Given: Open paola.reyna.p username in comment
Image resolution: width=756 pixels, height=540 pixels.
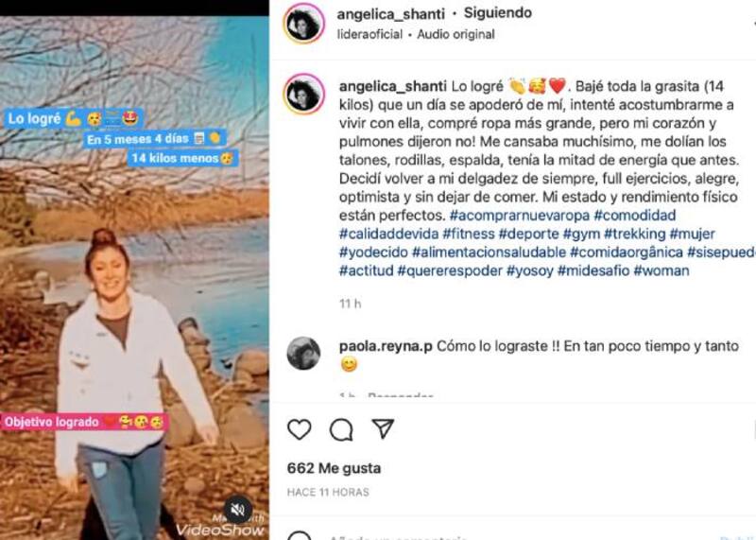Looking at the screenshot, I should pos(386,346).
